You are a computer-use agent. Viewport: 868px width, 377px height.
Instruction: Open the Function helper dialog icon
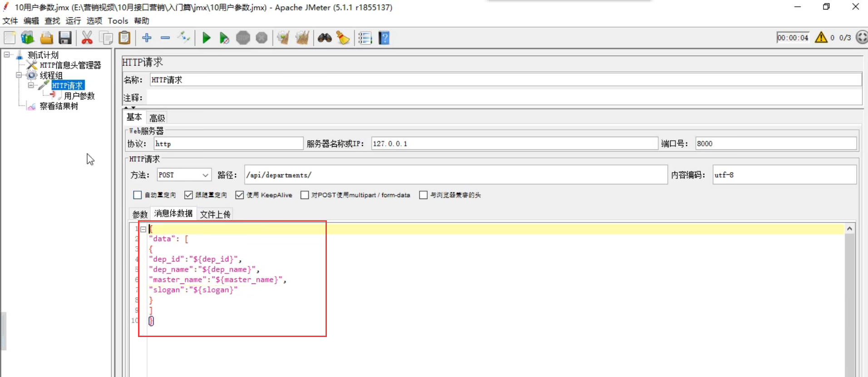pyautogui.click(x=365, y=38)
